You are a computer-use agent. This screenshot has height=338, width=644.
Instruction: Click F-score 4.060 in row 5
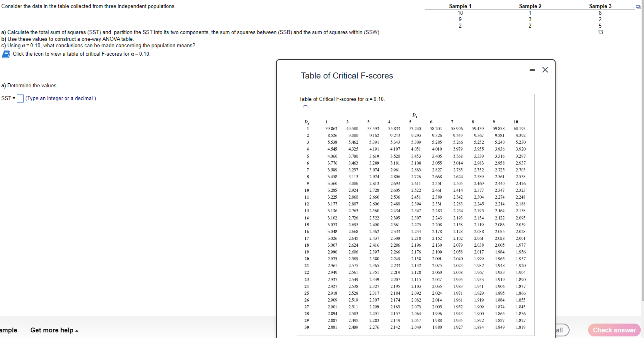point(332,156)
